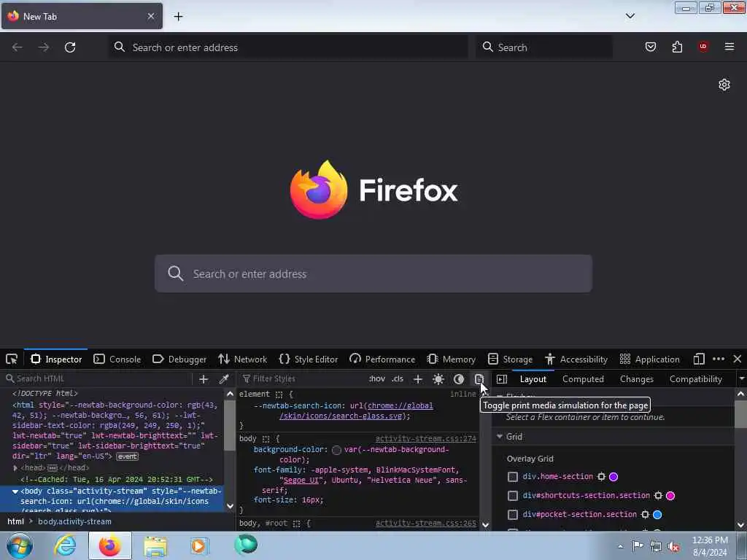The width and height of the screenshot is (747, 560).
Task: Change the blue pocket-section overlay color swatch
Action: click(657, 515)
